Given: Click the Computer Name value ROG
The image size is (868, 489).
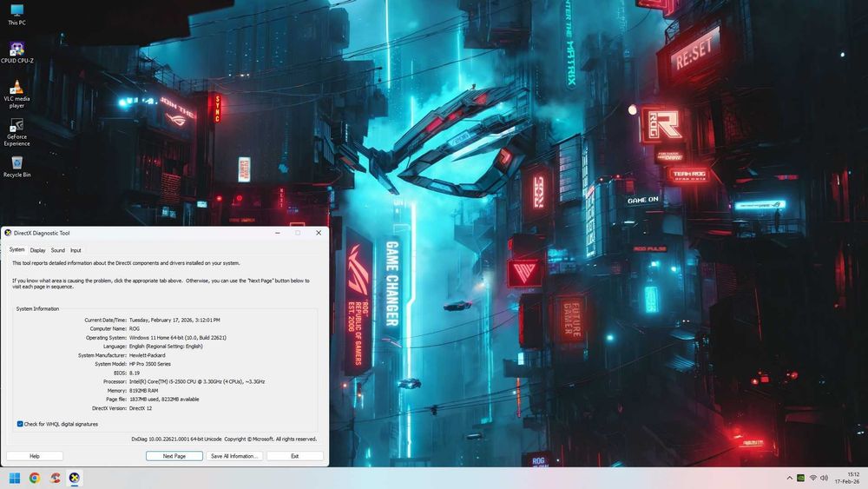Looking at the screenshot, I should coord(135,328).
